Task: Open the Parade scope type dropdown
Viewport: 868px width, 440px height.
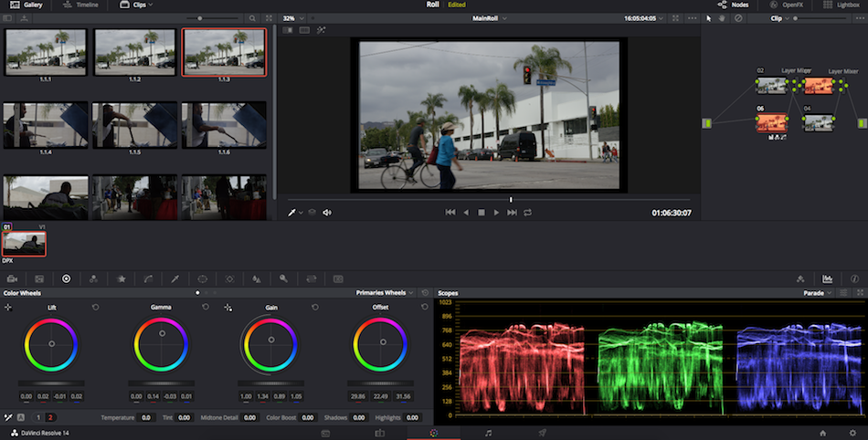Action: tap(818, 293)
